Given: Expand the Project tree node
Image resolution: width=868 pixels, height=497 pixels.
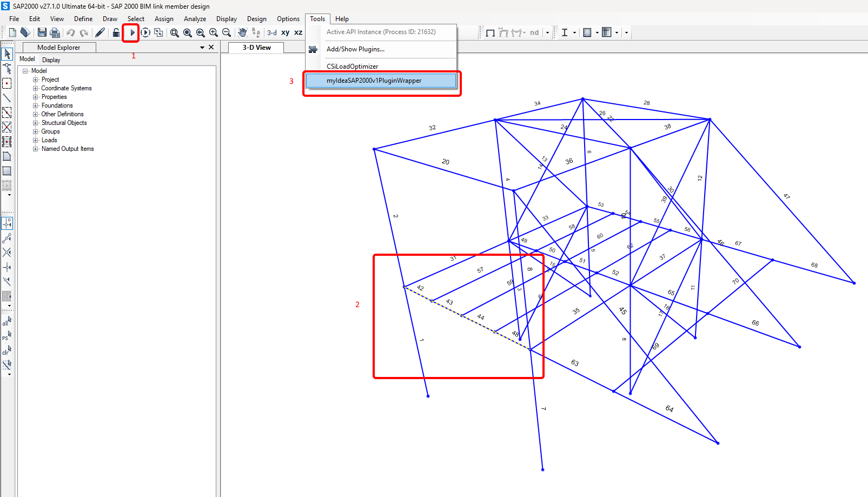Looking at the screenshot, I should [36, 79].
